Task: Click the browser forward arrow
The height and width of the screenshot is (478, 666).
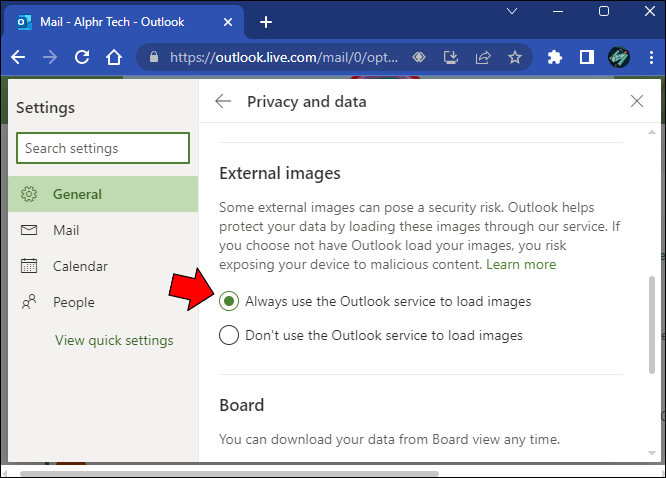Action: tap(50, 57)
